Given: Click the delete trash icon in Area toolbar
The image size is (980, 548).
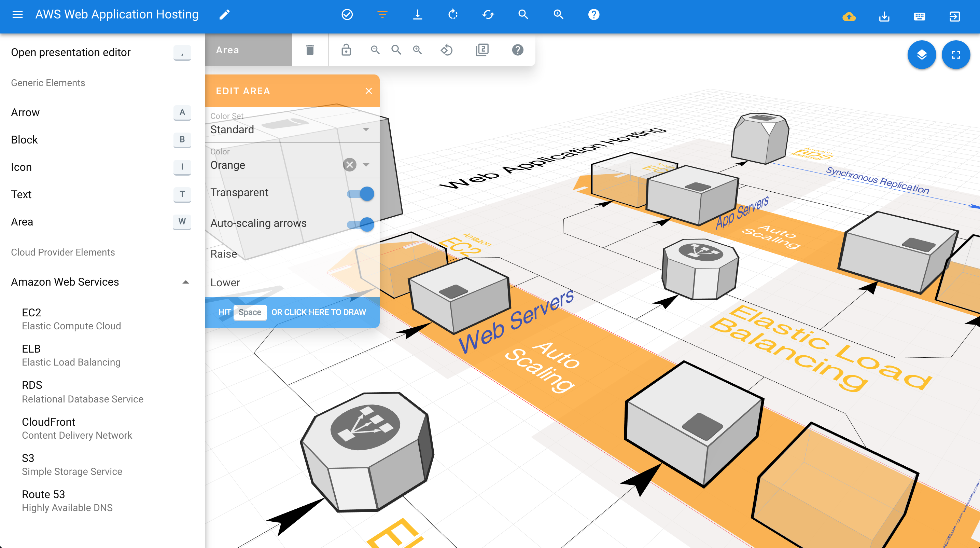Looking at the screenshot, I should tap(310, 49).
